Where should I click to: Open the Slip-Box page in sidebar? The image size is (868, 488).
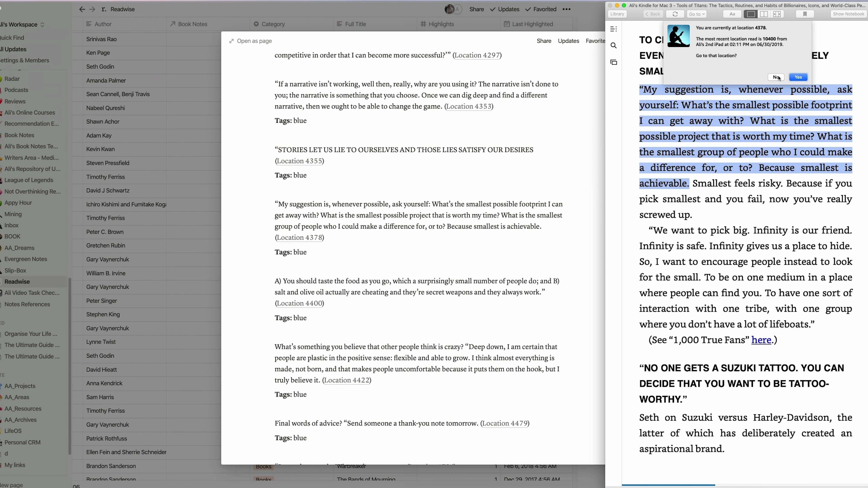pos(15,270)
